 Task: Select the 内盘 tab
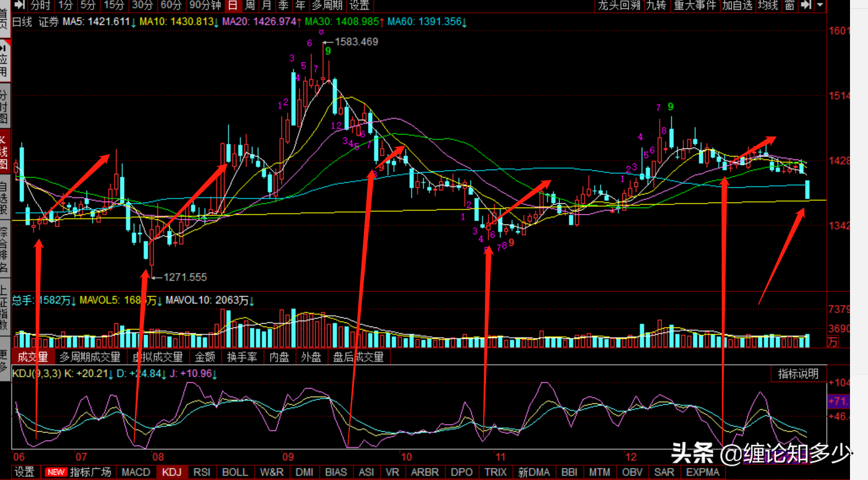point(279,357)
